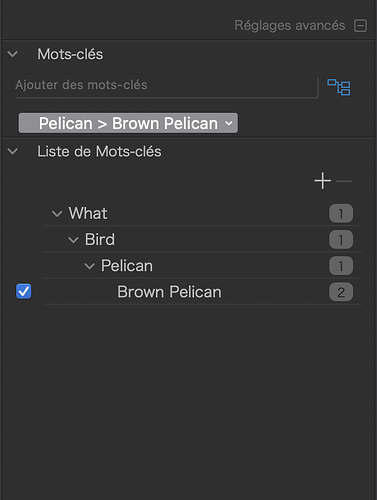
Task: Collapse the Bird keyword node
Action: tap(73, 240)
